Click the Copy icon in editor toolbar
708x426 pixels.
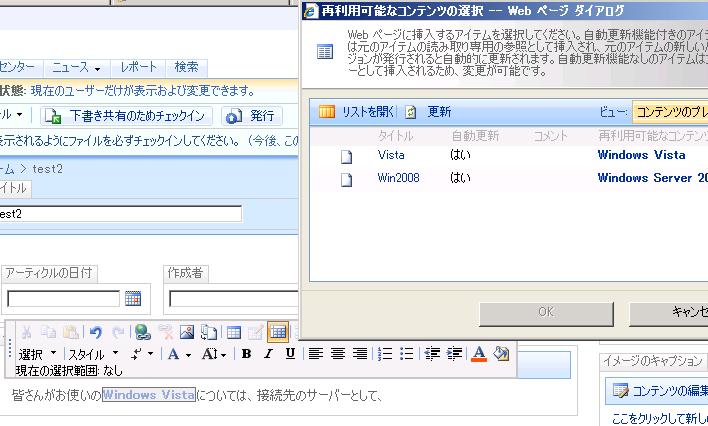pos(49,333)
